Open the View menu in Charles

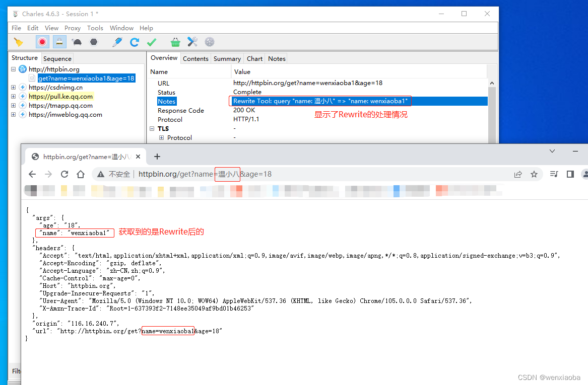[51, 28]
